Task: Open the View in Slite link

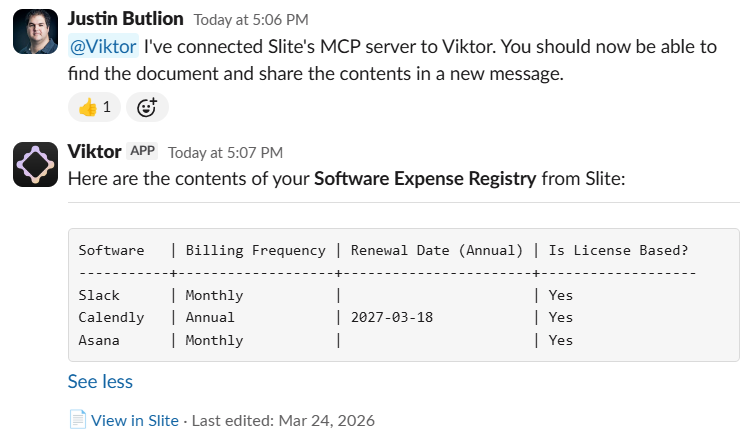Action: click(134, 421)
